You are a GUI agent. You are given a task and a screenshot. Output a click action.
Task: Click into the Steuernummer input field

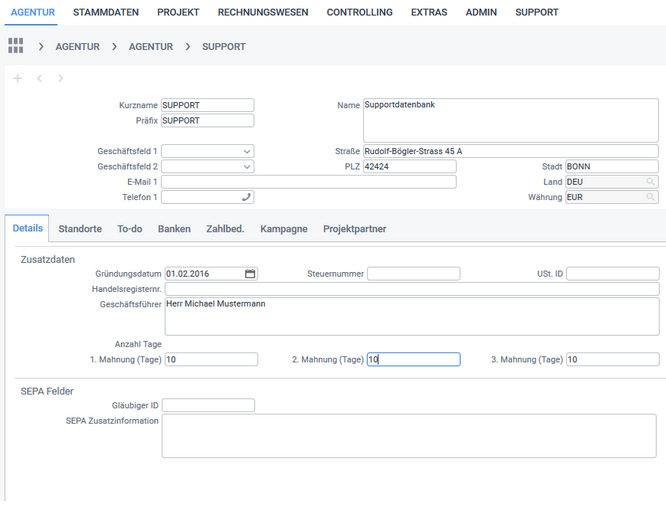pyautogui.click(x=413, y=274)
